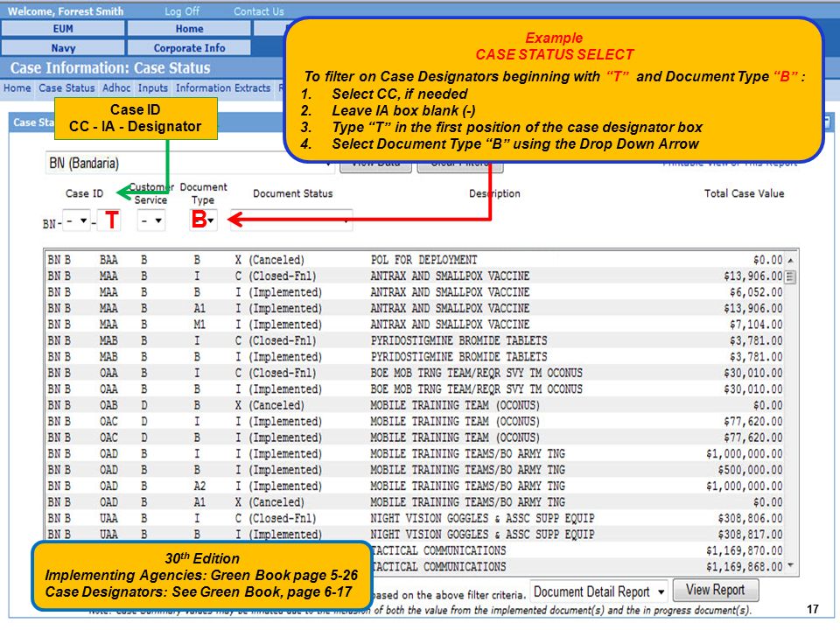Viewport: 840px width, 630px height.
Task: Open the BN (Bandaria) country dropdown
Action: click(x=189, y=163)
